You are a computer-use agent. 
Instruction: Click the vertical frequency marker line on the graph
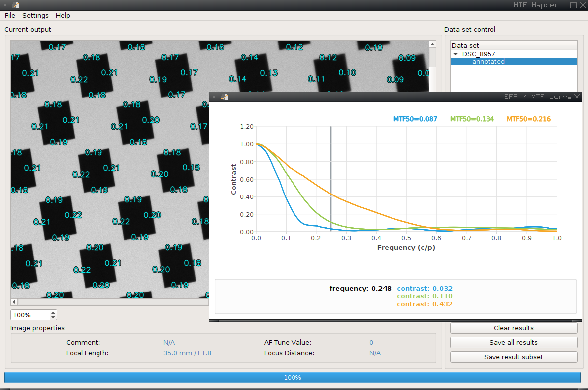coord(330,179)
